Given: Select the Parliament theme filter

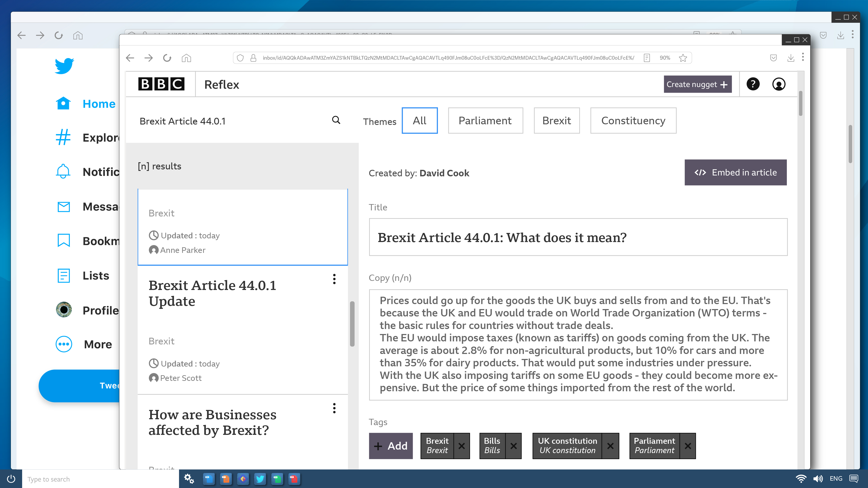Looking at the screenshot, I should (485, 121).
